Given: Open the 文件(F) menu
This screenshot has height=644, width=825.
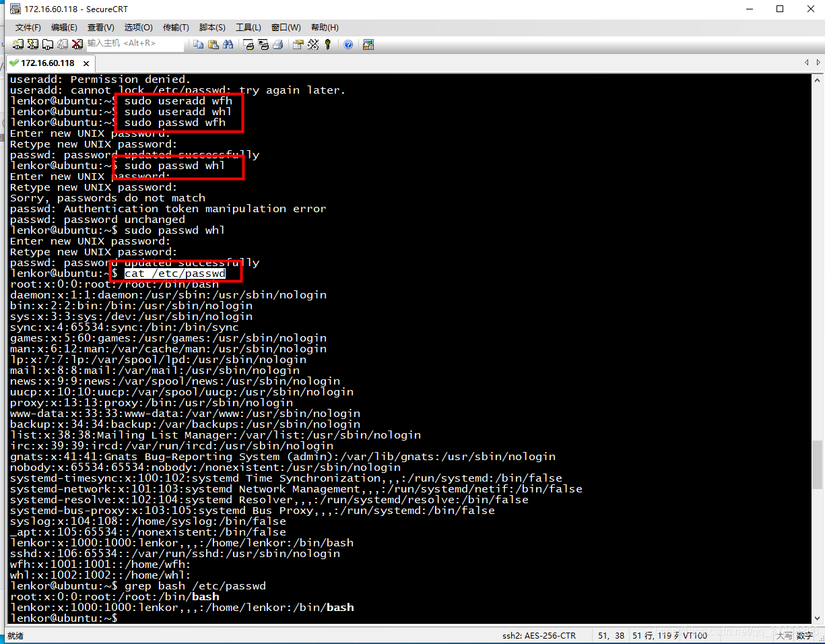Looking at the screenshot, I should [x=28, y=28].
